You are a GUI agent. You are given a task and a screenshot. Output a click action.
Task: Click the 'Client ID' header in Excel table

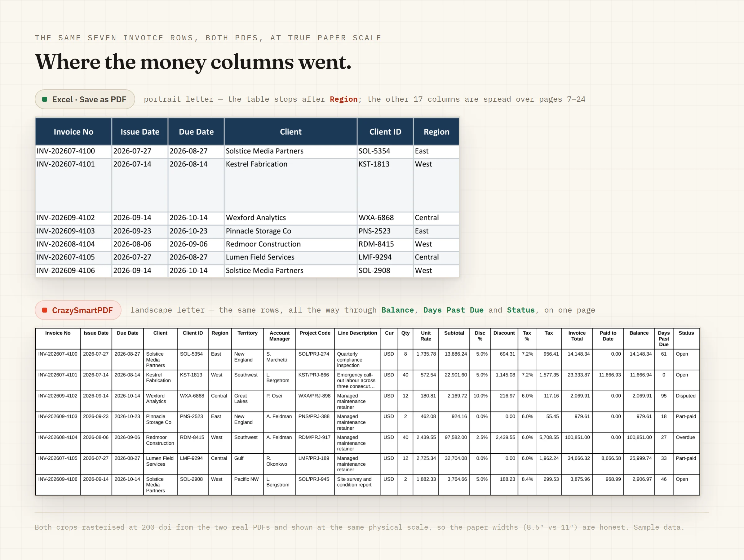385,132
